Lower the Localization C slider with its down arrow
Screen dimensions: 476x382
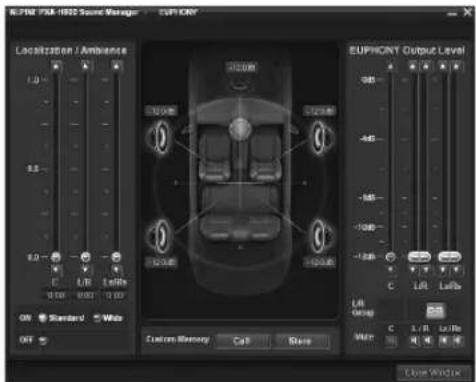click(56, 269)
